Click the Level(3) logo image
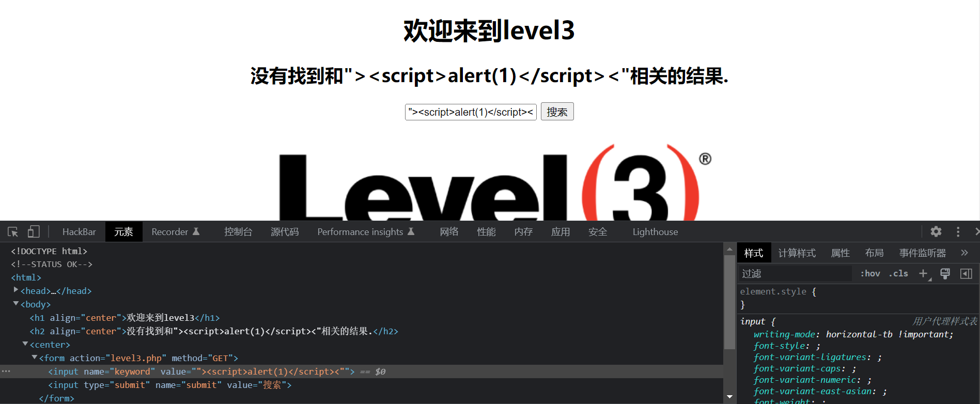The width and height of the screenshot is (980, 404). click(x=495, y=182)
